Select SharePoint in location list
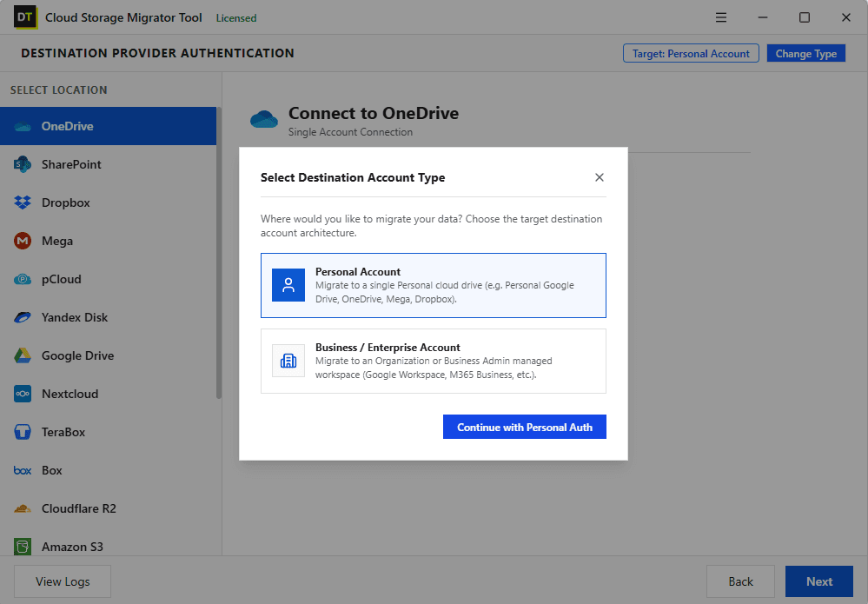The width and height of the screenshot is (868, 604). click(x=71, y=164)
